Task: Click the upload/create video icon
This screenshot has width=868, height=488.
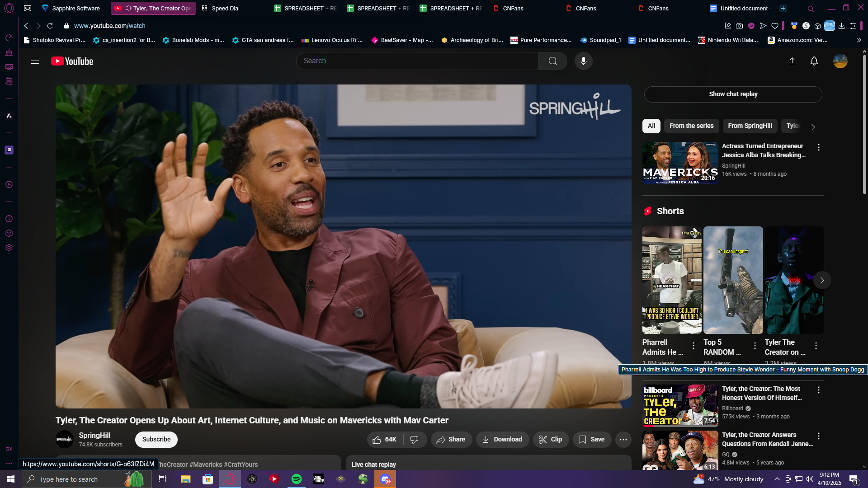Action: pos(792,61)
